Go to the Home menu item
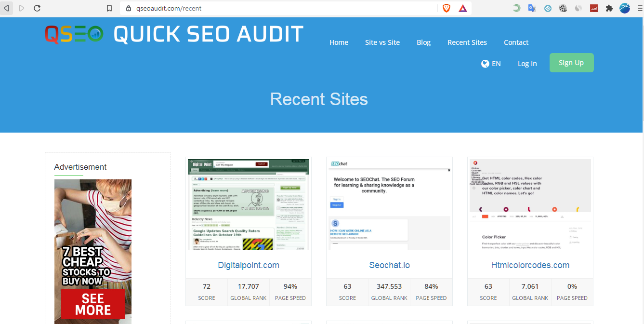This screenshot has height=324, width=644. click(x=339, y=42)
